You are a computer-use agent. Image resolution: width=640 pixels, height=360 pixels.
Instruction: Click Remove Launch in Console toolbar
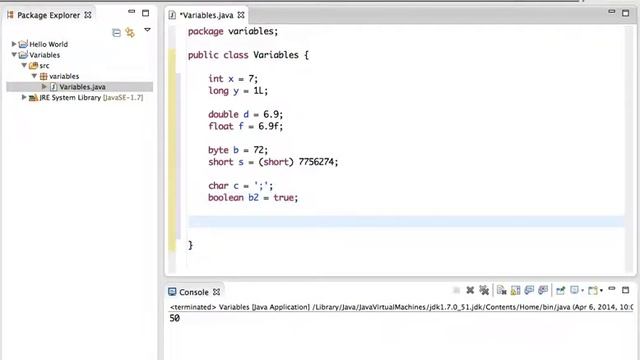470,290
